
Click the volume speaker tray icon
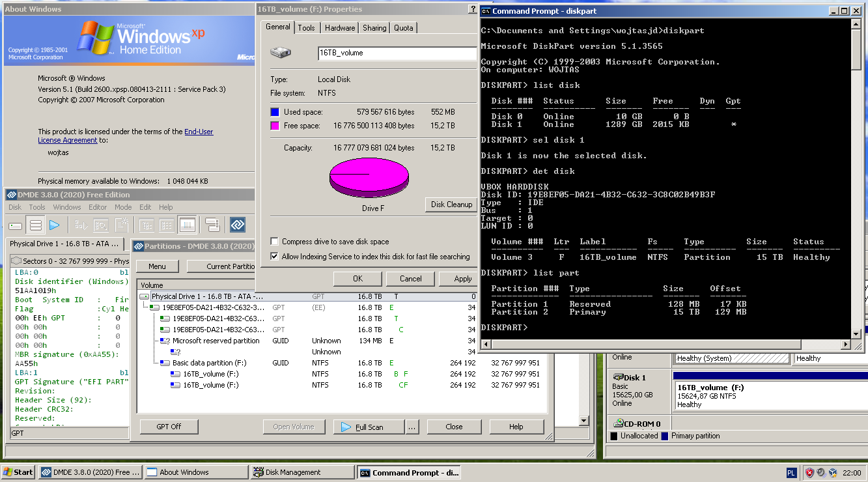[x=821, y=472]
